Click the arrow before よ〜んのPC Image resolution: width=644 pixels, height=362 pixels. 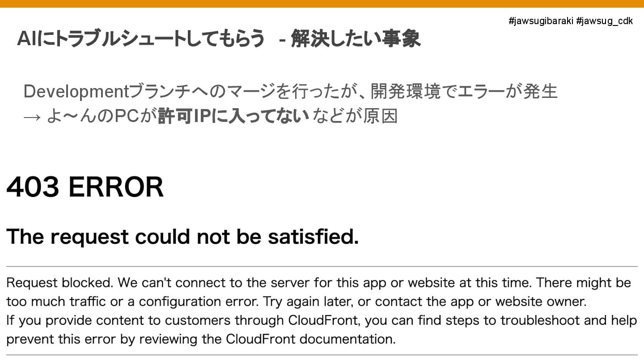click(x=32, y=117)
